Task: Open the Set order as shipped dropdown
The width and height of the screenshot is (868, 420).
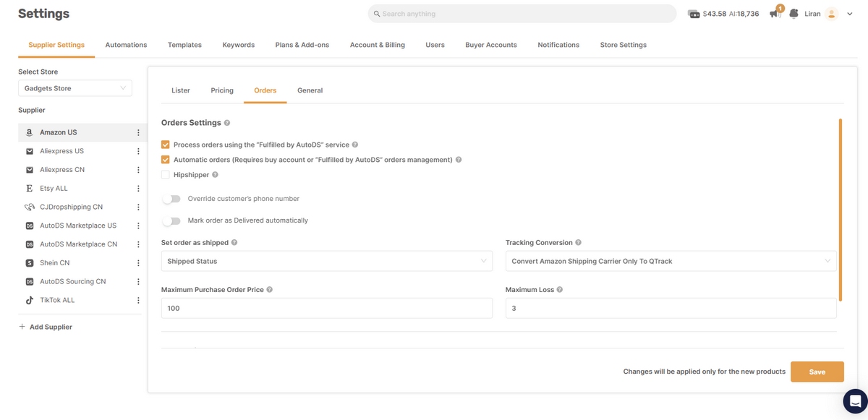Action: pos(325,260)
